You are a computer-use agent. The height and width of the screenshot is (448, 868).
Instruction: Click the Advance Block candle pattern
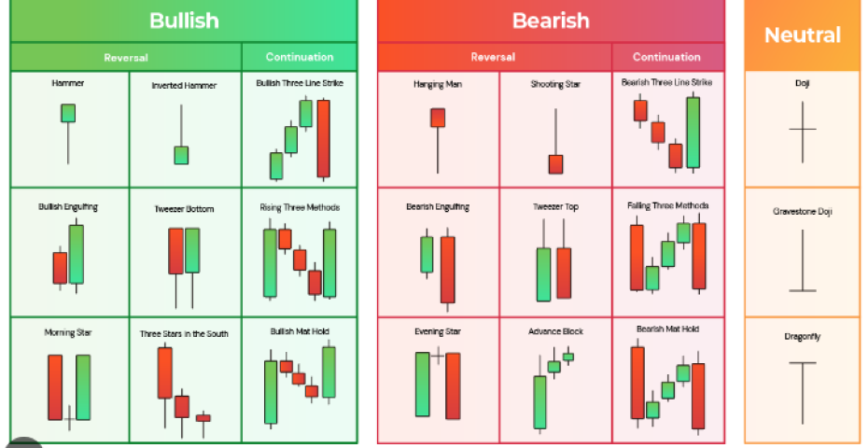tap(553, 385)
